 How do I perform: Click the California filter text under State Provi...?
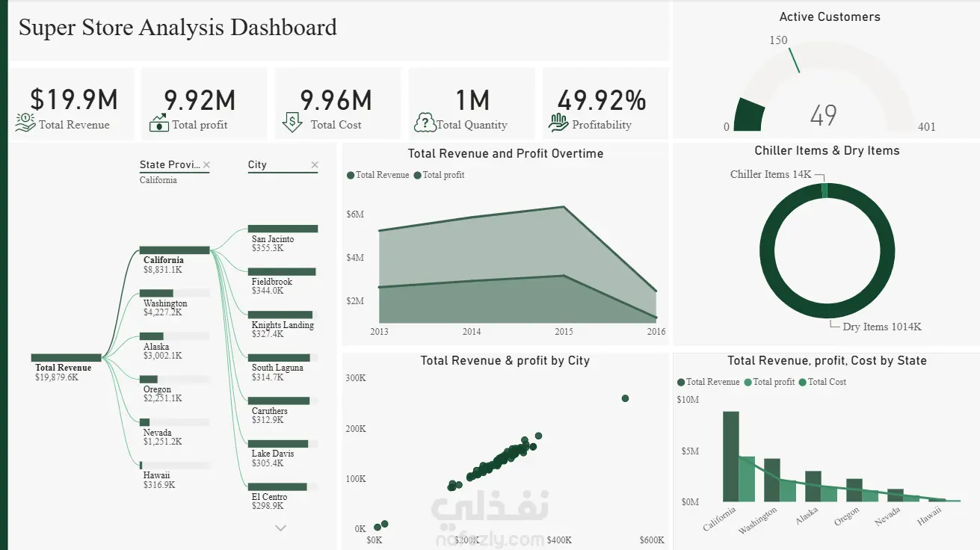click(158, 180)
